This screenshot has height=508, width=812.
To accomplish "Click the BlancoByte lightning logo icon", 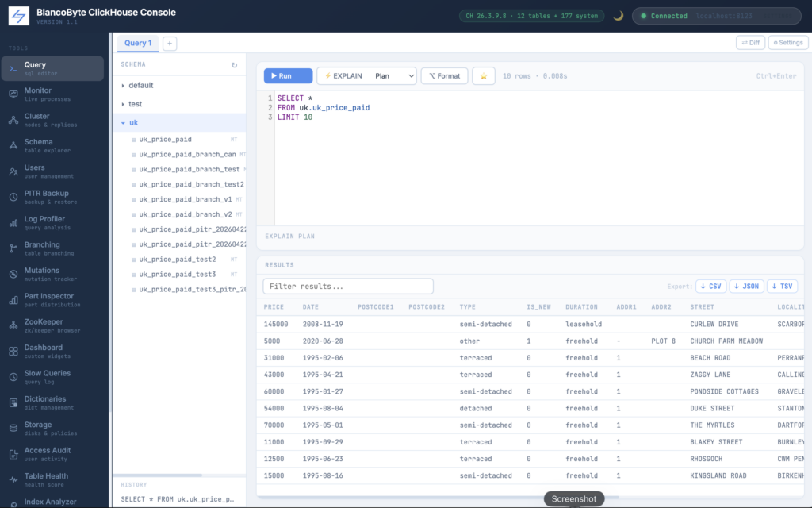I will 19,16.
